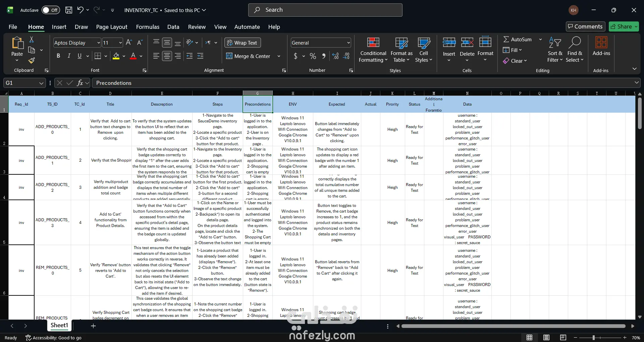Open Conditional Formatting icon

coord(373,43)
